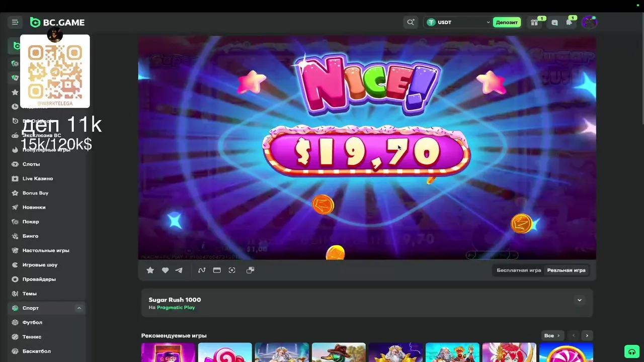Click the Покер icon
Screen dimensions: 644x362
point(15,222)
